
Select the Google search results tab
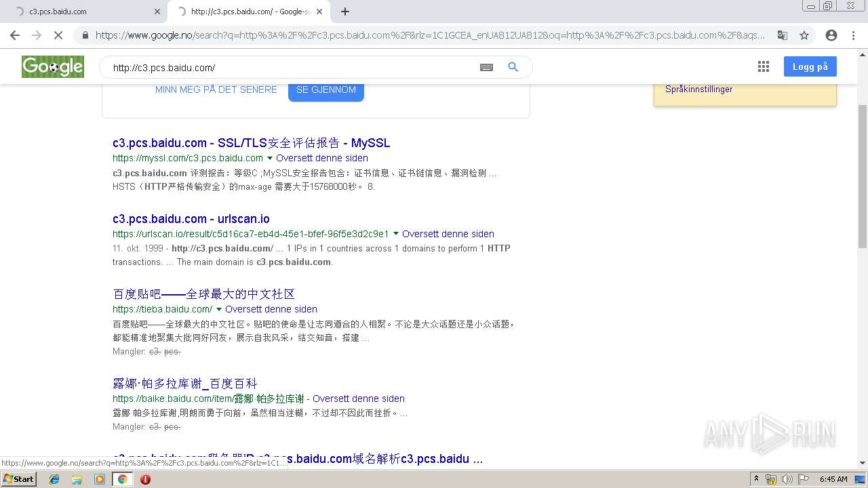click(248, 12)
